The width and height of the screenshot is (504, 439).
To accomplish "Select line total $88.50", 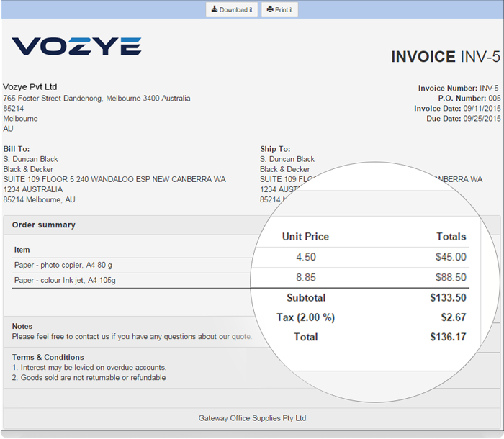I will tap(451, 277).
